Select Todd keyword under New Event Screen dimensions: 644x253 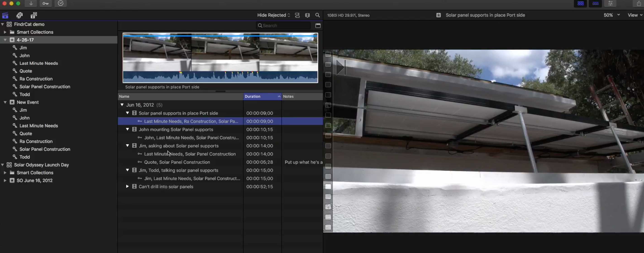(24, 157)
